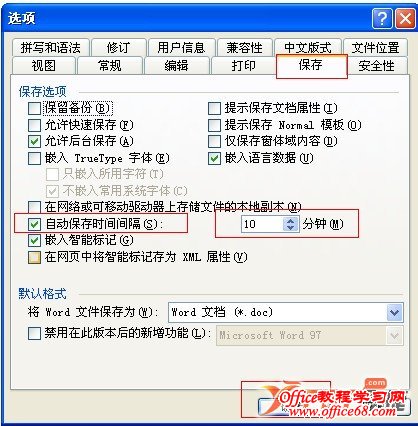This screenshot has height=426, width=418.
Task: Click the Word 文档 (*.doc) combo box
Action: 286,313
